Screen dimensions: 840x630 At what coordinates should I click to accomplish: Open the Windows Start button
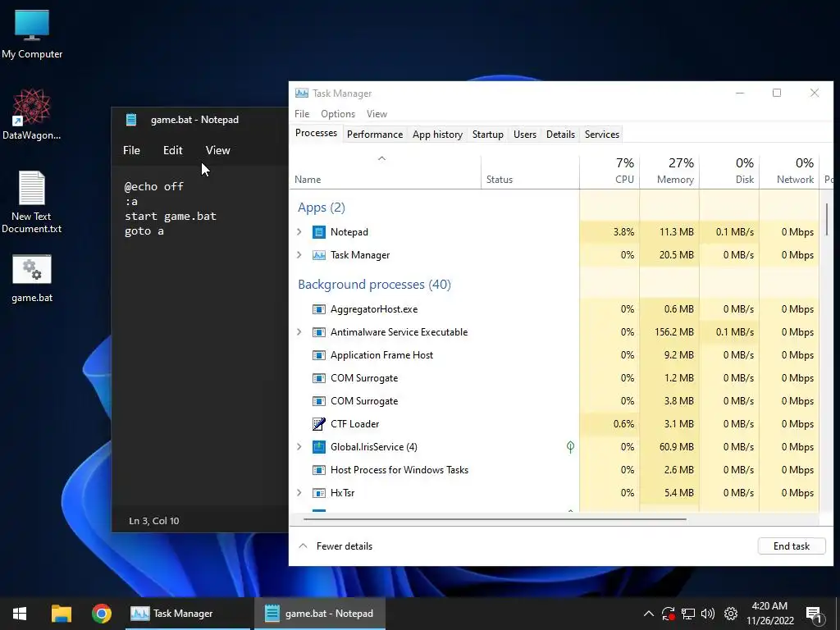coord(20,614)
